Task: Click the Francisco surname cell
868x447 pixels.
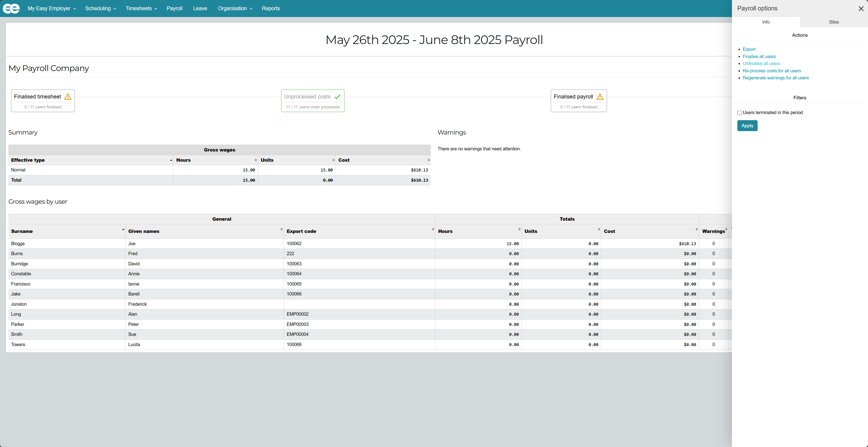Action: 67,284
